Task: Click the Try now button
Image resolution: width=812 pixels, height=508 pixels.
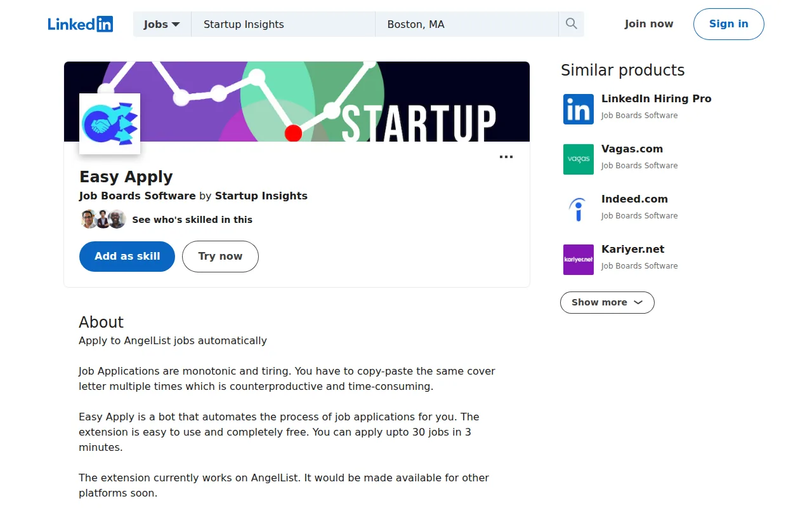Action: point(220,257)
